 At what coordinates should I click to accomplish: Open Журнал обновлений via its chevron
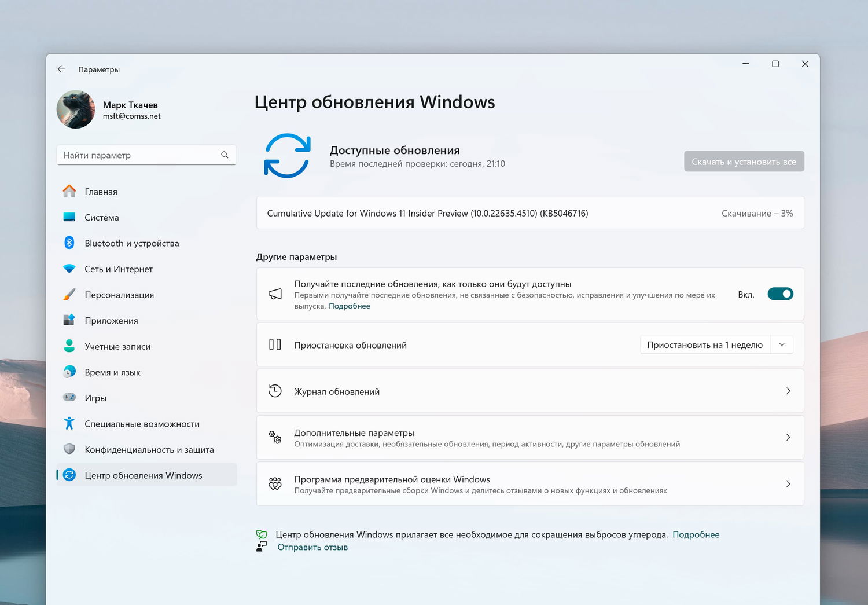coord(788,391)
